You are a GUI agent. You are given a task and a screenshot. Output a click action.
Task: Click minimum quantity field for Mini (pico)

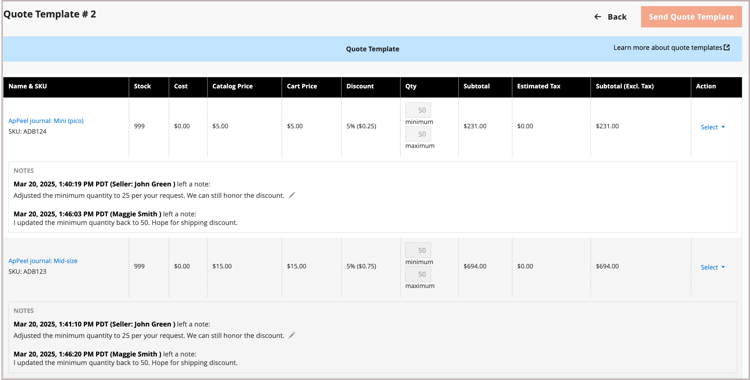tap(418, 110)
